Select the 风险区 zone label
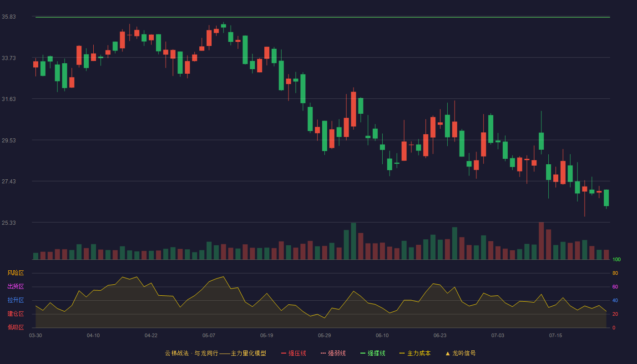Viewport: 637px width, 364px height. (x=15, y=273)
